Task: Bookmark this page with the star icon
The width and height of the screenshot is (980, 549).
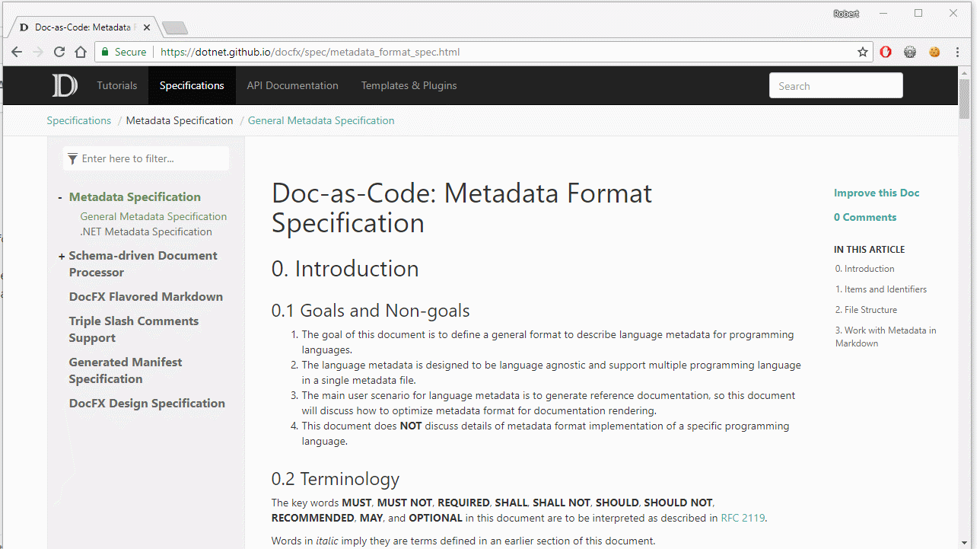Action: [x=862, y=52]
